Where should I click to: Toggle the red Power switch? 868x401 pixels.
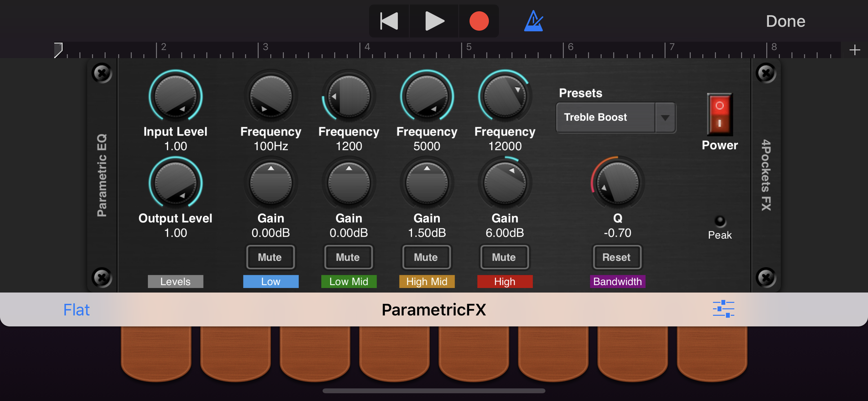click(x=719, y=114)
